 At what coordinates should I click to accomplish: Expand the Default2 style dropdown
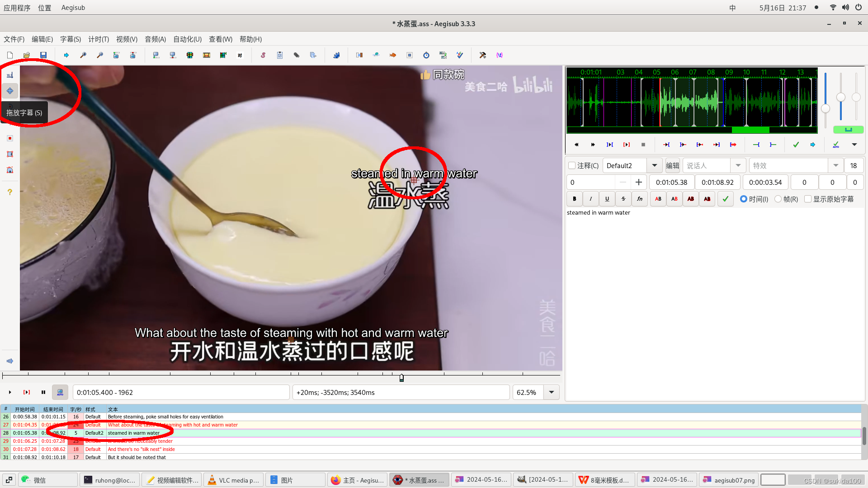click(654, 165)
